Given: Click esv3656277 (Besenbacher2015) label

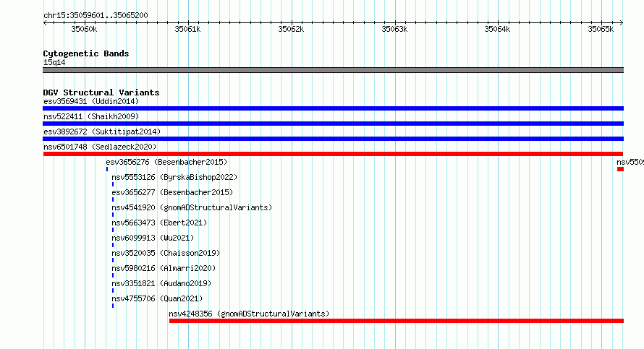Looking at the screenshot, I should tap(172, 192).
